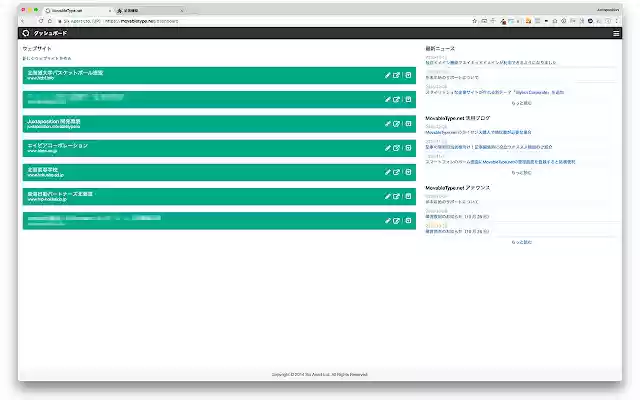Screen dimensions: 640x400
Task: Switch to the MovableType.net browser tab
Action: (78, 11)
